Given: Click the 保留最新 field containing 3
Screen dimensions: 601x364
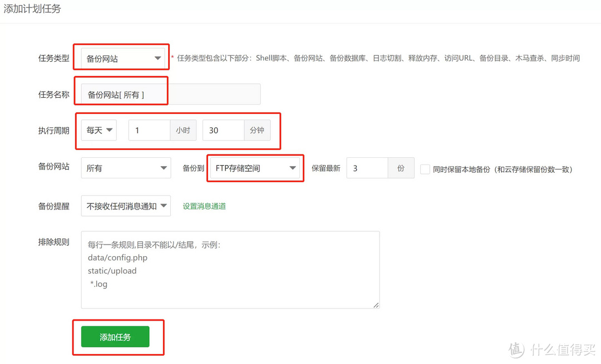Looking at the screenshot, I should 367,168.
